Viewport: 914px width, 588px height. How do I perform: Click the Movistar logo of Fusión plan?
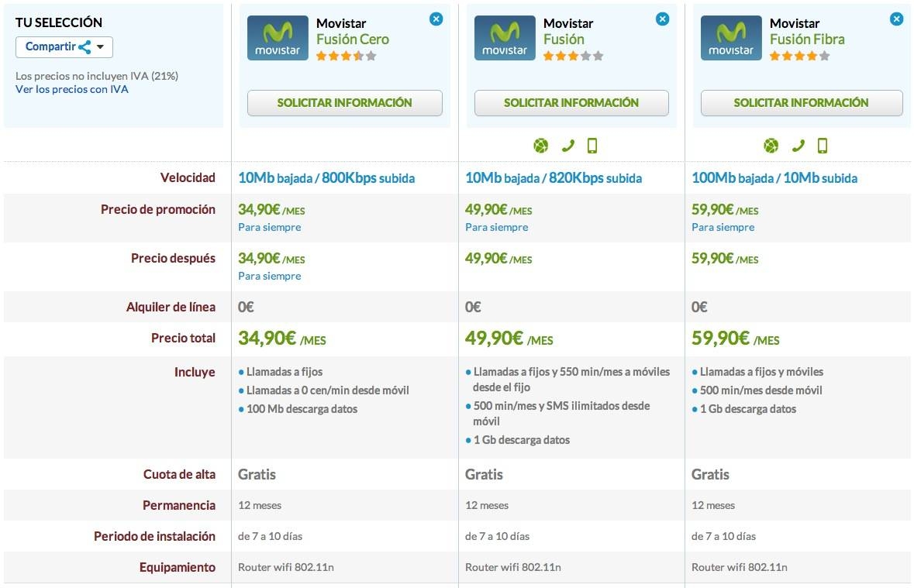pos(505,38)
